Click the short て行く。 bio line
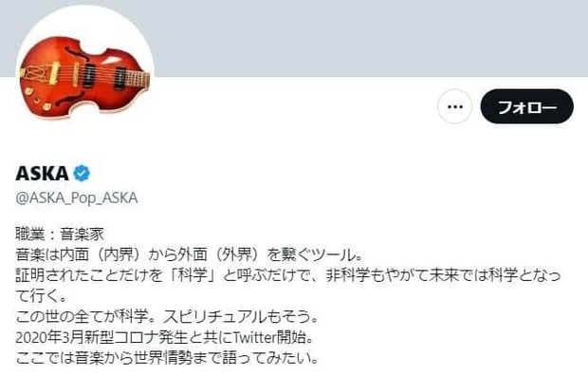Screen dimensions: 588x376 point(41,296)
